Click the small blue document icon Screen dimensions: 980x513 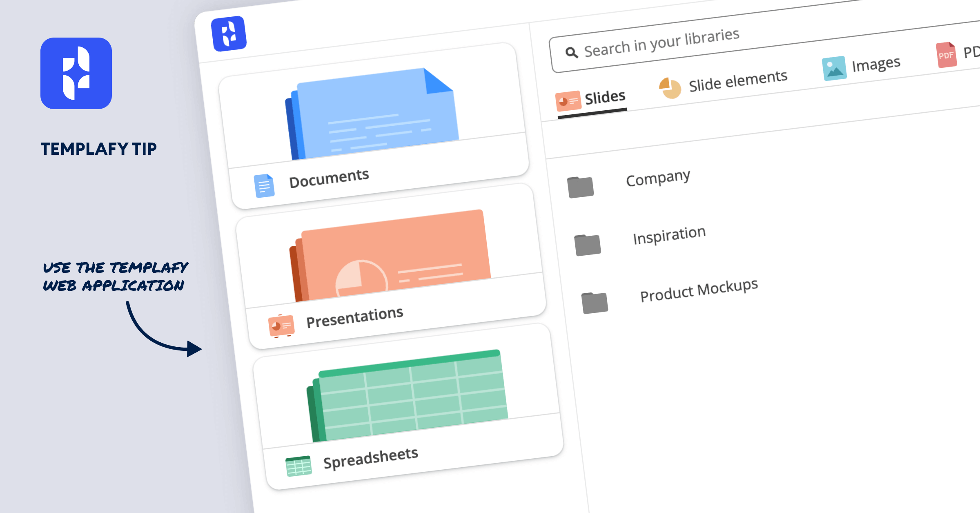coord(264,186)
